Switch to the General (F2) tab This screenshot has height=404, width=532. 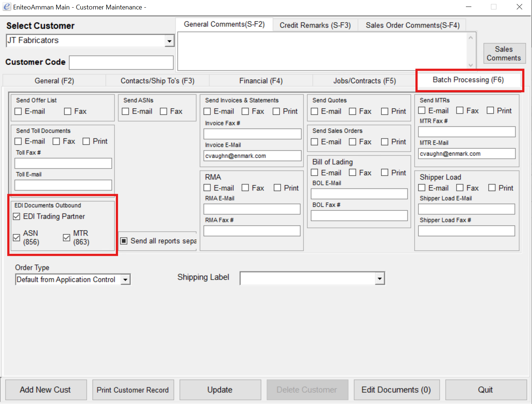(54, 81)
